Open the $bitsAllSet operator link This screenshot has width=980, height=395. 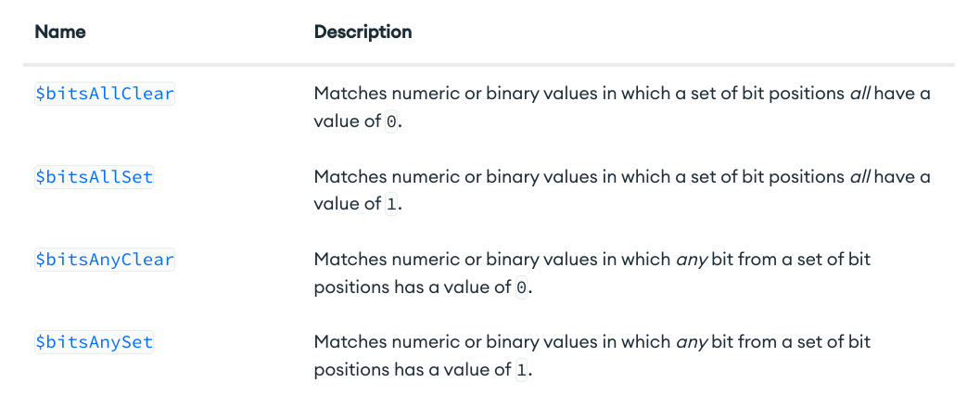click(x=94, y=177)
